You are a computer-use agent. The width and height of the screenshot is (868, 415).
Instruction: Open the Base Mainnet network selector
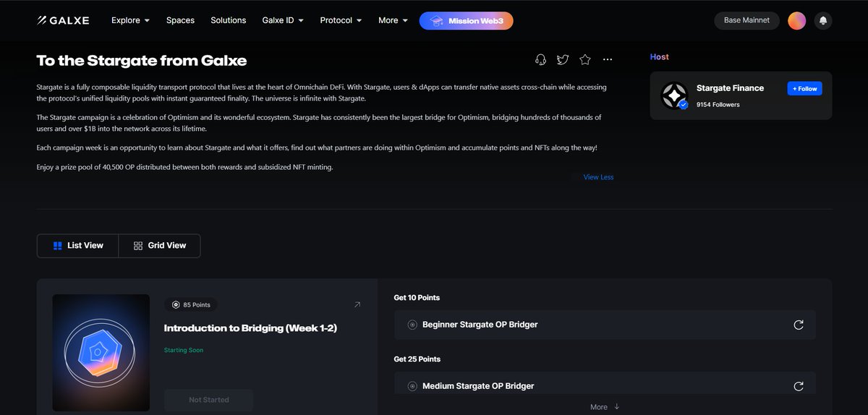point(746,20)
